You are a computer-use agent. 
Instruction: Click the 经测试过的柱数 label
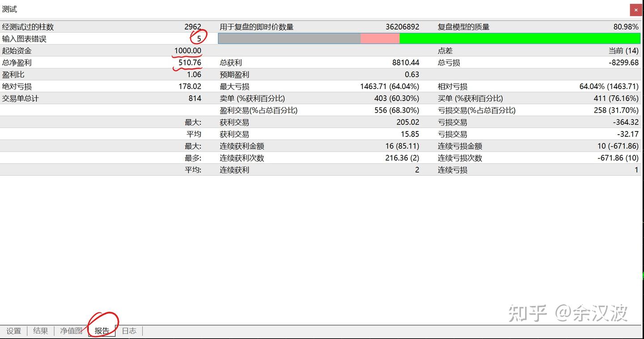[28, 27]
